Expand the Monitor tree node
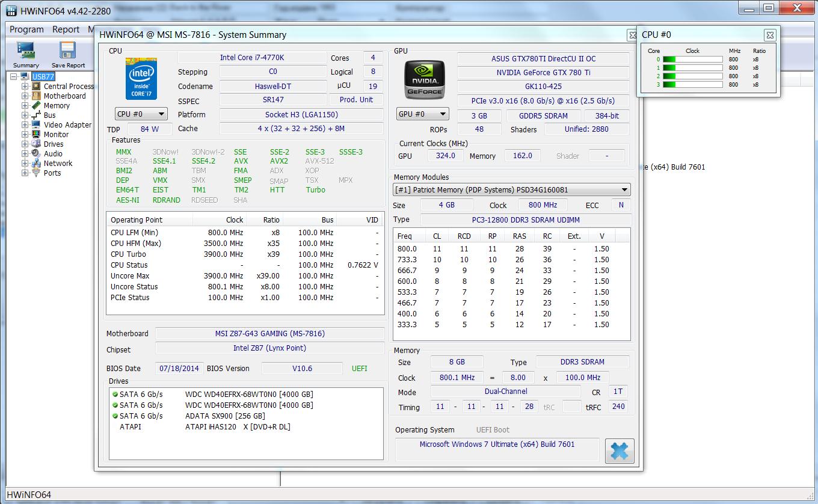The image size is (818, 504). point(25,134)
